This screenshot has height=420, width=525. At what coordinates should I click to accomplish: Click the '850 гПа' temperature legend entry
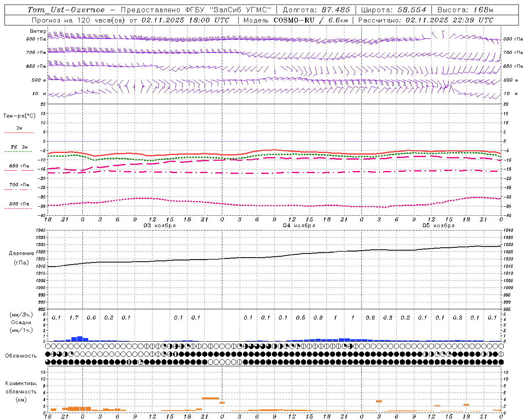click(19, 166)
